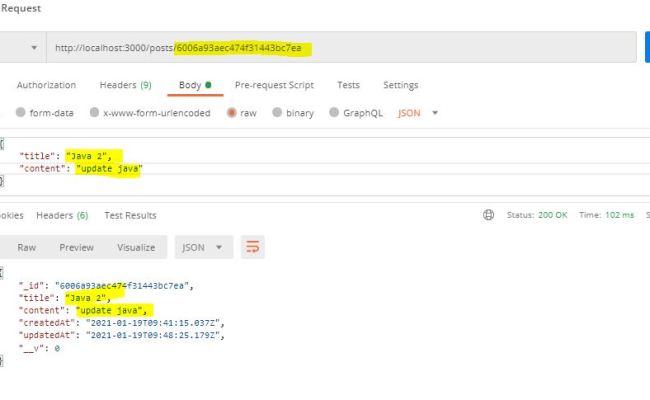Click the Time 102 ms indicator
The height and width of the screenshot is (400, 650).
pyautogui.click(x=606, y=215)
